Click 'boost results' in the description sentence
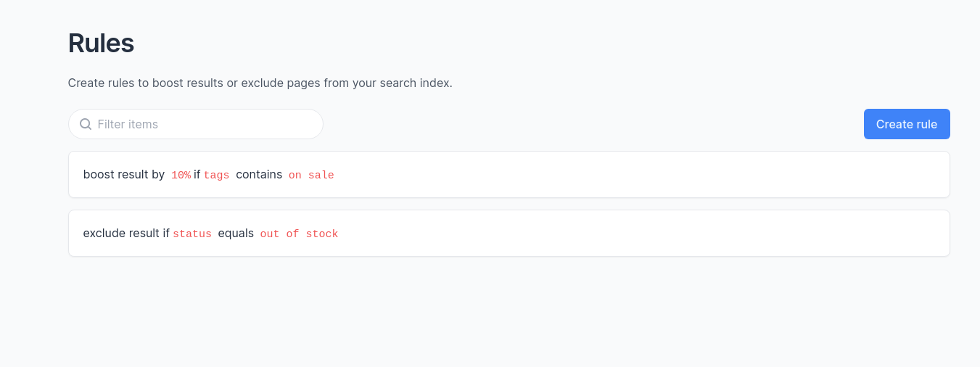 point(187,83)
